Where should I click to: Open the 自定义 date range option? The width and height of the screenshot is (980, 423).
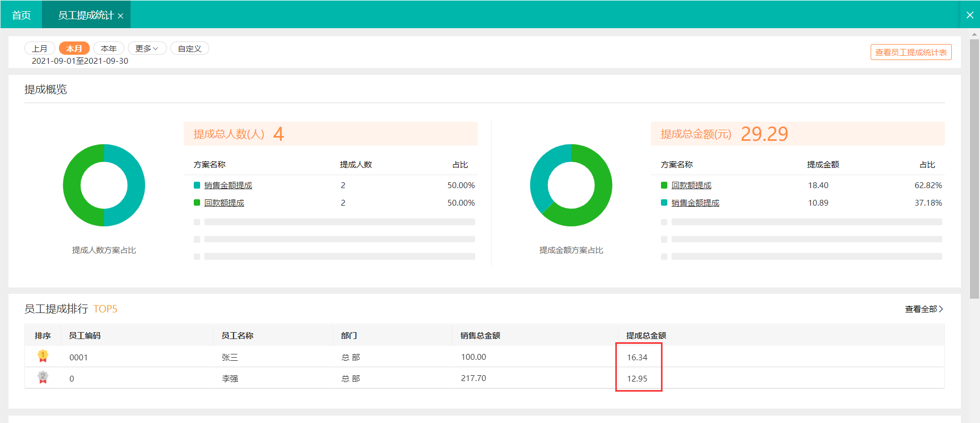coord(190,48)
